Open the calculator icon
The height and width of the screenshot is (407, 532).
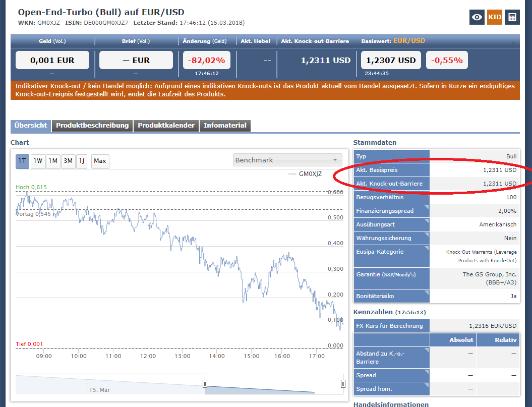[x=512, y=17]
